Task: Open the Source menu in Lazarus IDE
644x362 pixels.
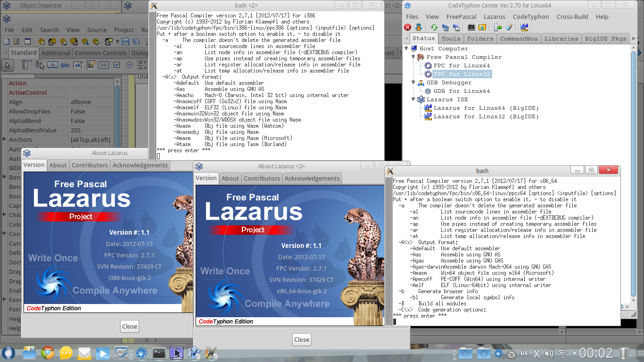Action: [x=97, y=30]
